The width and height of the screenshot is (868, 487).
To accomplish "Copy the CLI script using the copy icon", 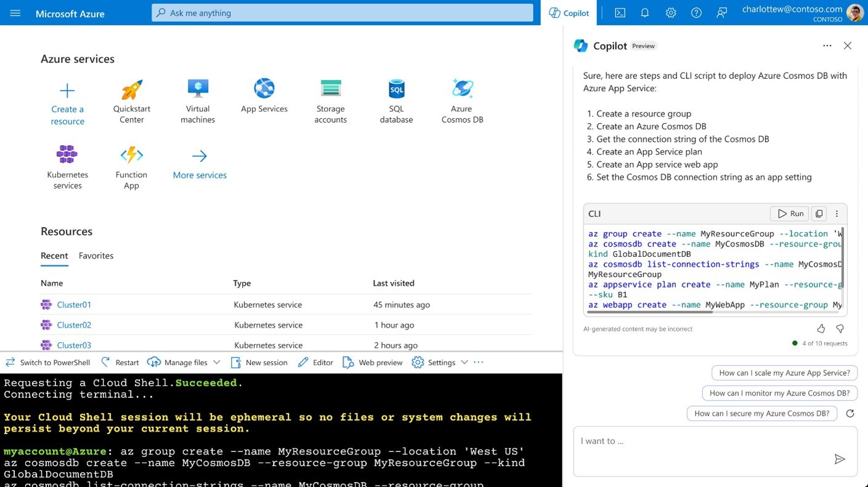I will (819, 214).
